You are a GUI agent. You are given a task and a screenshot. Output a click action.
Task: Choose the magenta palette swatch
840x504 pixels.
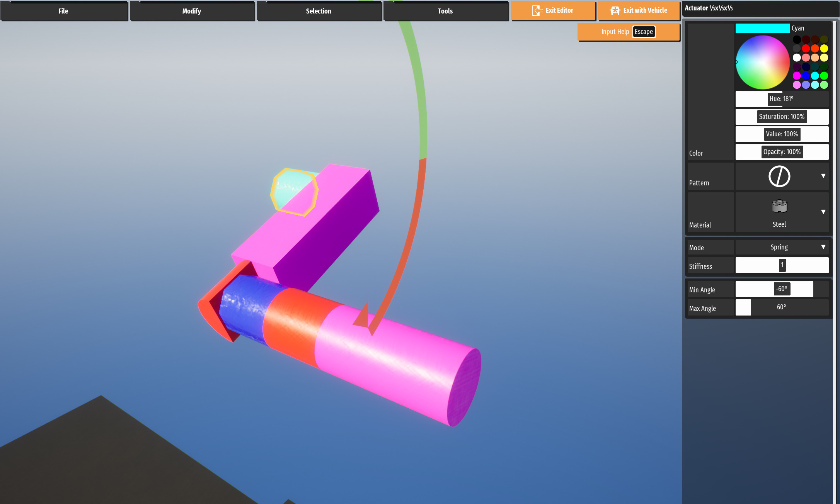tap(797, 76)
